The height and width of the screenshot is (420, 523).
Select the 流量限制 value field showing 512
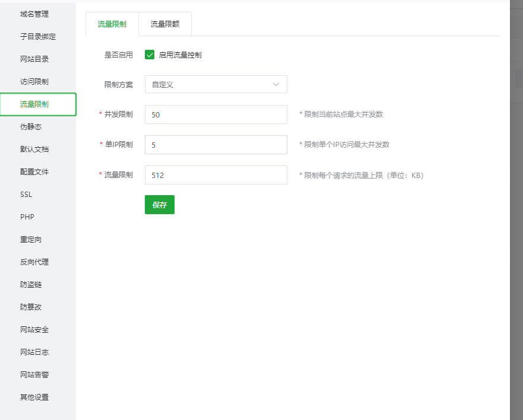(x=215, y=175)
